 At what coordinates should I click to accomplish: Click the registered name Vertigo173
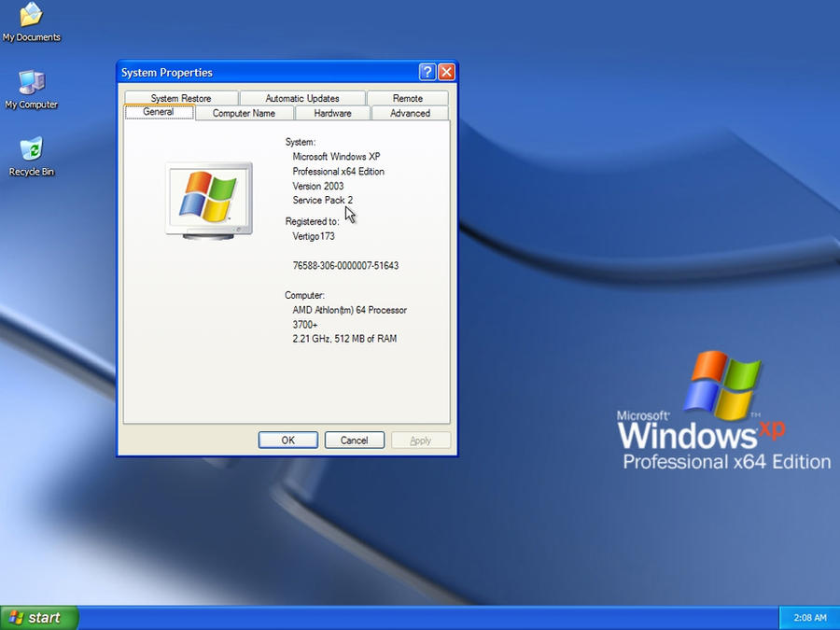(314, 236)
